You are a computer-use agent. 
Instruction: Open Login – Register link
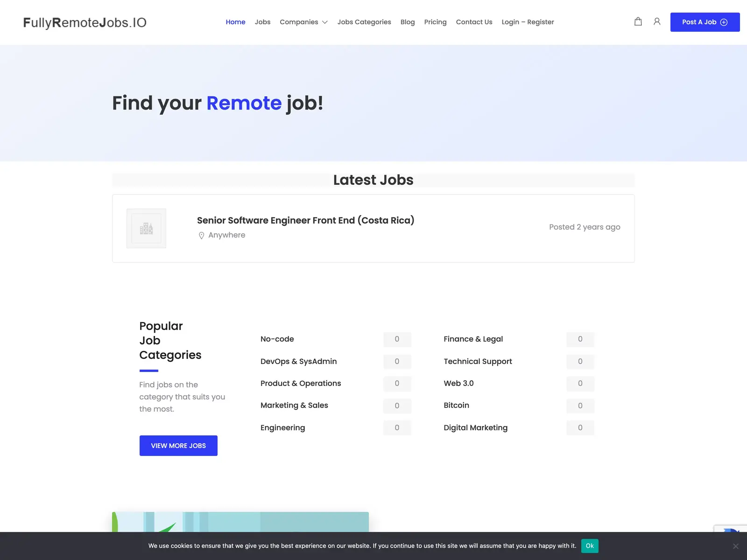tap(528, 22)
